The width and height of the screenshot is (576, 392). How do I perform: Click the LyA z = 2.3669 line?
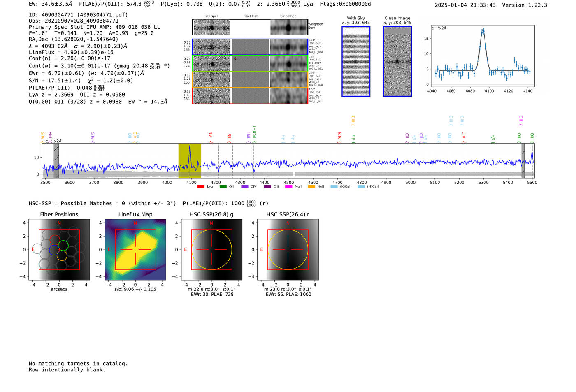pos(77,95)
